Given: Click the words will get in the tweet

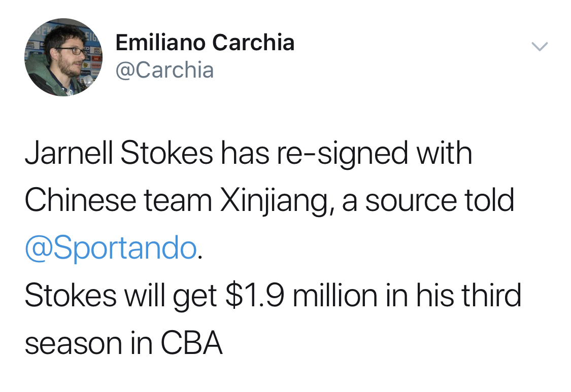Looking at the screenshot, I should [171, 296].
